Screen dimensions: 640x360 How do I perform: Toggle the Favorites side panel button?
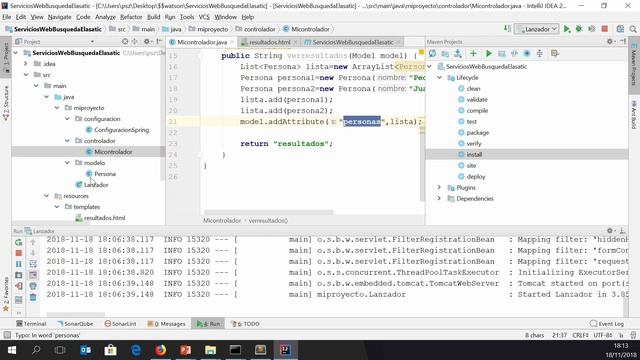point(6,294)
